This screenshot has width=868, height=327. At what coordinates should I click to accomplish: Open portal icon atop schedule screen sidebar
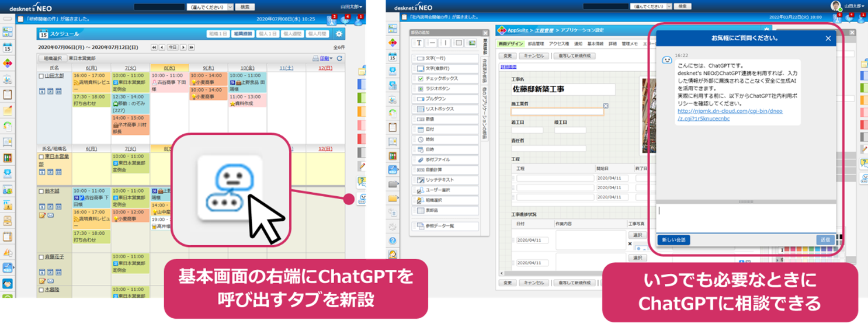(8, 33)
